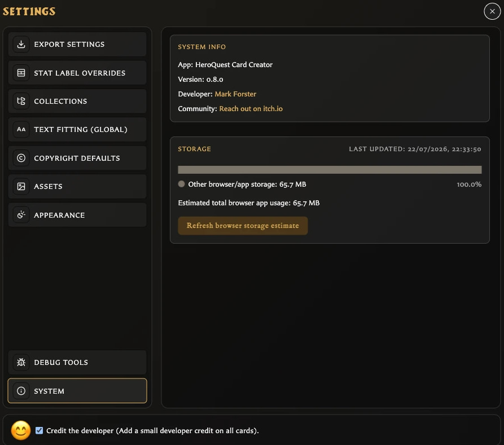Open the Export Settings section

(x=77, y=45)
